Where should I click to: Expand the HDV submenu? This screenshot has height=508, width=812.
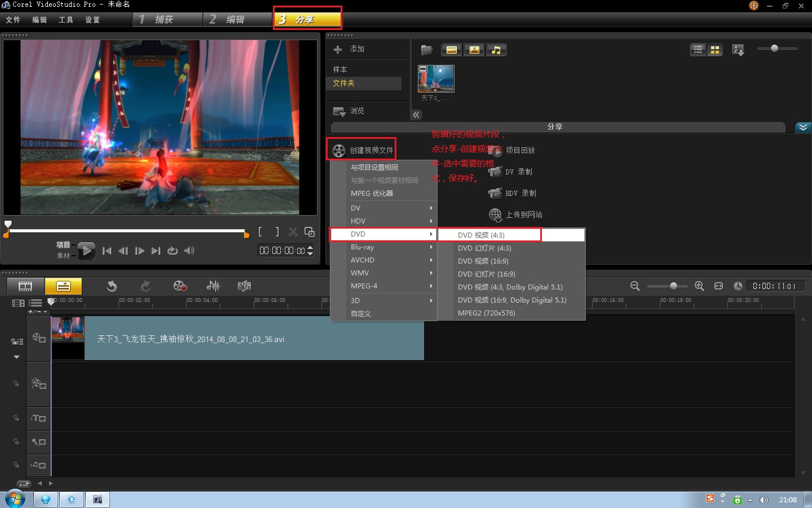click(x=384, y=221)
